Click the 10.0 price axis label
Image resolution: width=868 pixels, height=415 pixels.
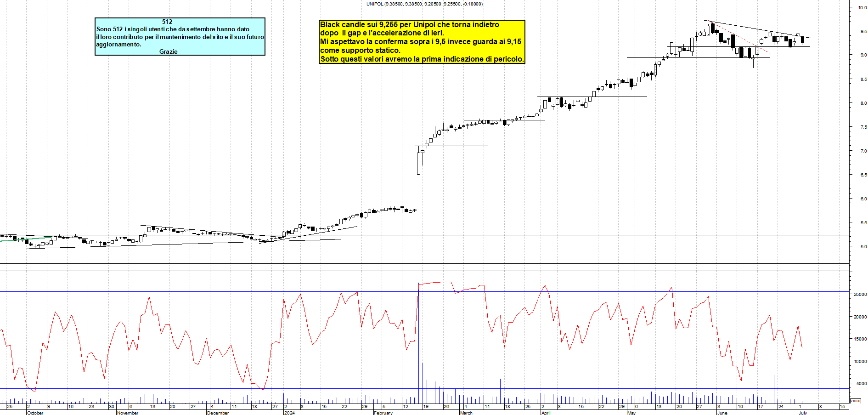coord(862,7)
